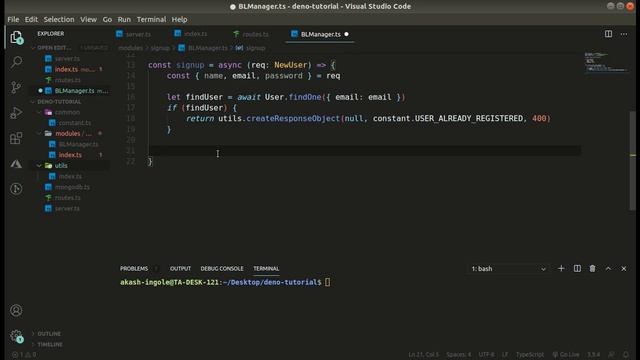Open the Terminal menu

(x=151, y=19)
